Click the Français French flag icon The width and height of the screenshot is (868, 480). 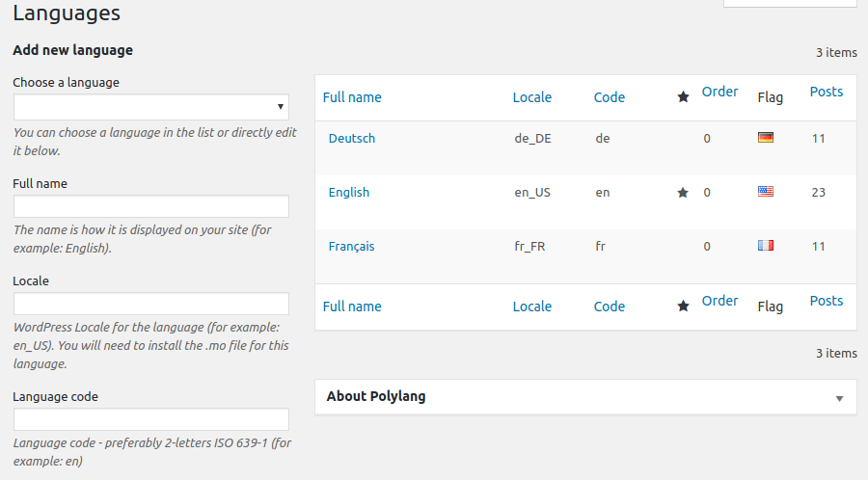point(766,245)
